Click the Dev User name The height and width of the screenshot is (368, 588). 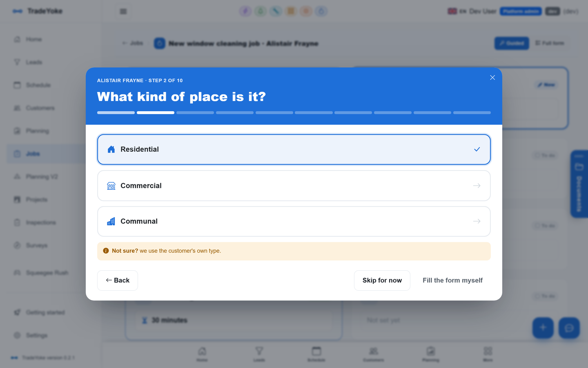[483, 11]
